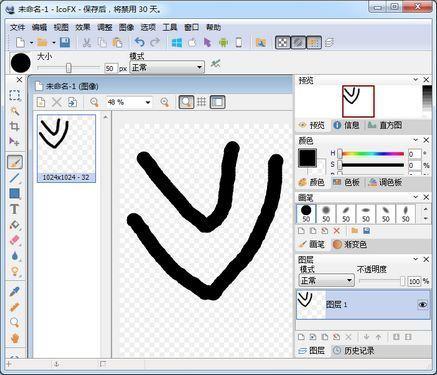
Task: Expand the Open folder dropdown arrow
Action: click(x=54, y=43)
